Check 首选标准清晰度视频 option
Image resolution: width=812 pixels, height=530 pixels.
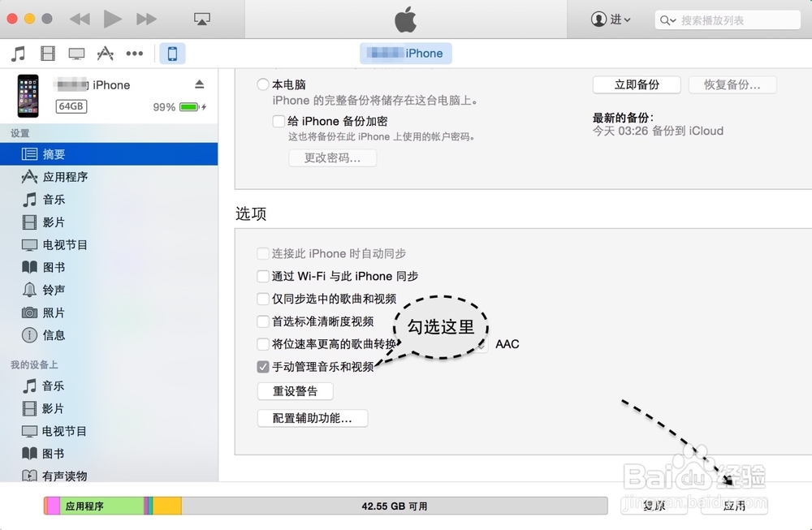pyautogui.click(x=263, y=321)
